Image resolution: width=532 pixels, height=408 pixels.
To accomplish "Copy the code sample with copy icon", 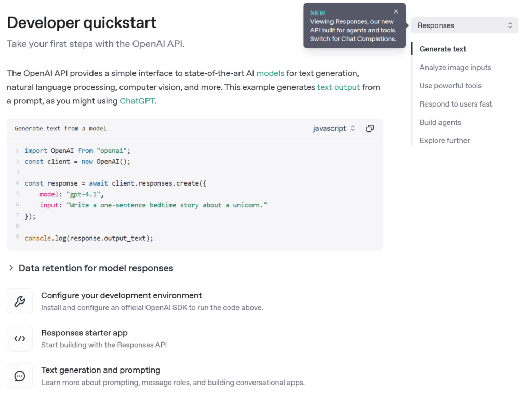I will pos(370,128).
